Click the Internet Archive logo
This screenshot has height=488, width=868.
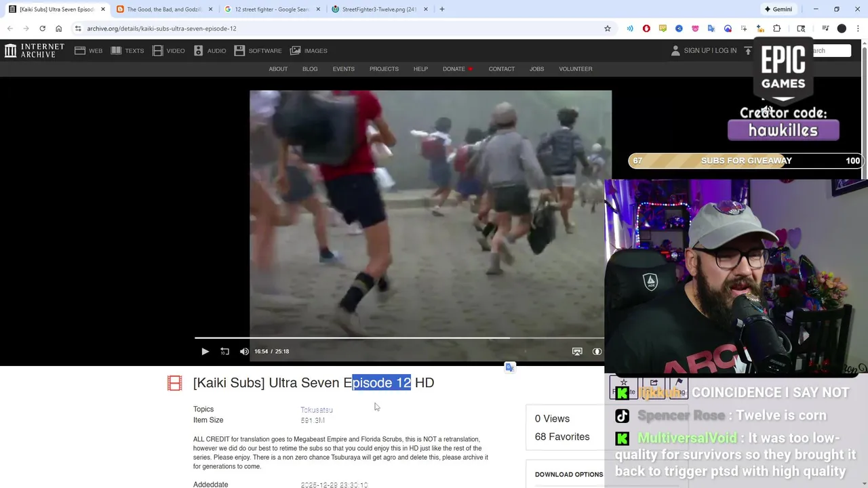tap(34, 50)
